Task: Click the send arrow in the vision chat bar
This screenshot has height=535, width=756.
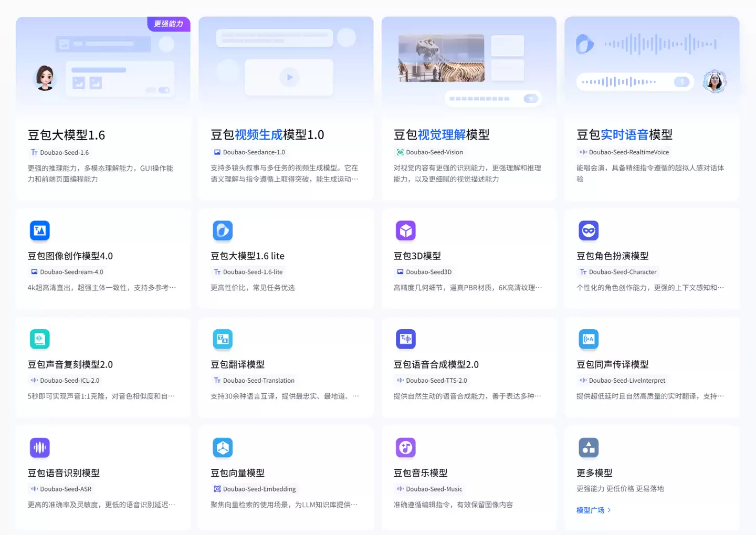Action: click(530, 98)
